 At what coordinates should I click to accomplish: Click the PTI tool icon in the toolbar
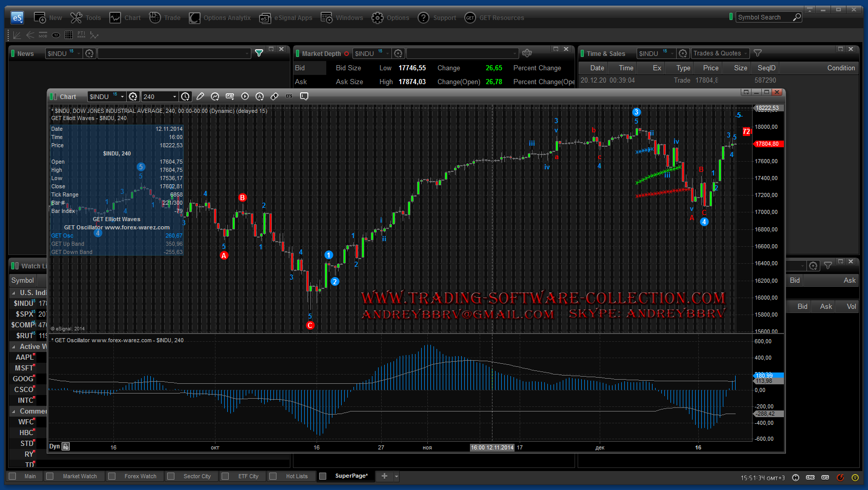point(82,35)
